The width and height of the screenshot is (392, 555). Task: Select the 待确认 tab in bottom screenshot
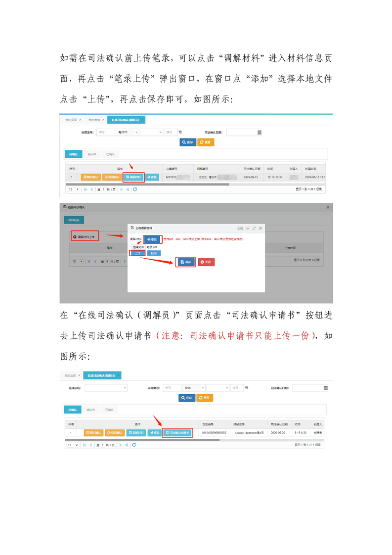click(x=73, y=410)
